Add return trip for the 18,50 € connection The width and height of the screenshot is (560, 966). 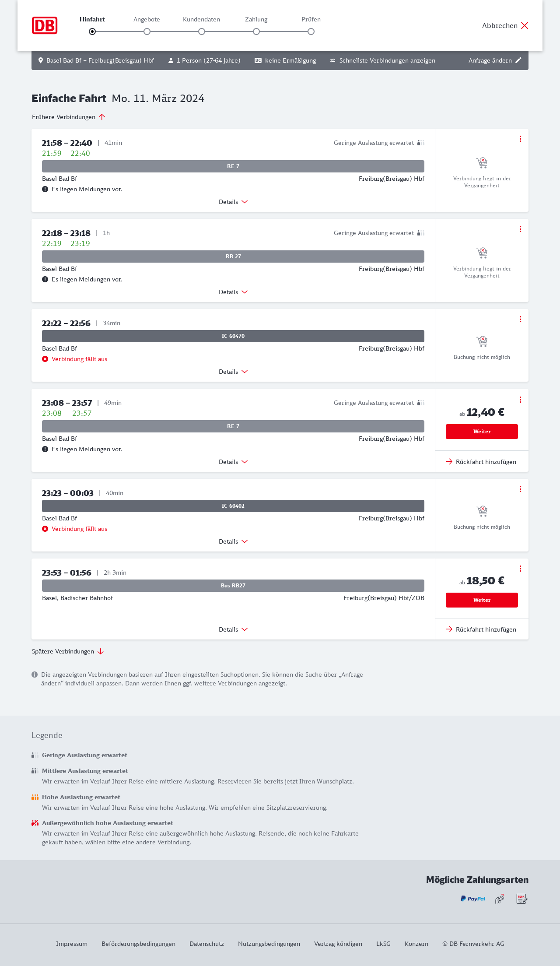pos(481,629)
